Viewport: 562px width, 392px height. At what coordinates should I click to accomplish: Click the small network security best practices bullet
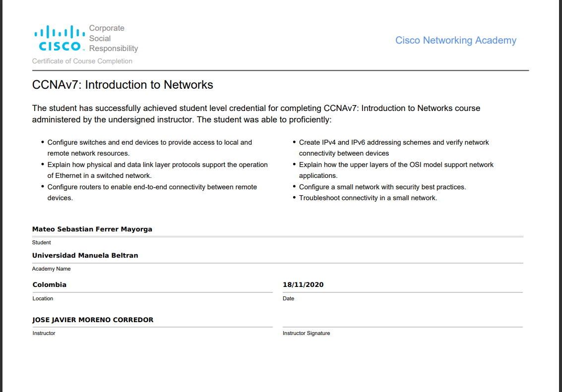(x=382, y=187)
